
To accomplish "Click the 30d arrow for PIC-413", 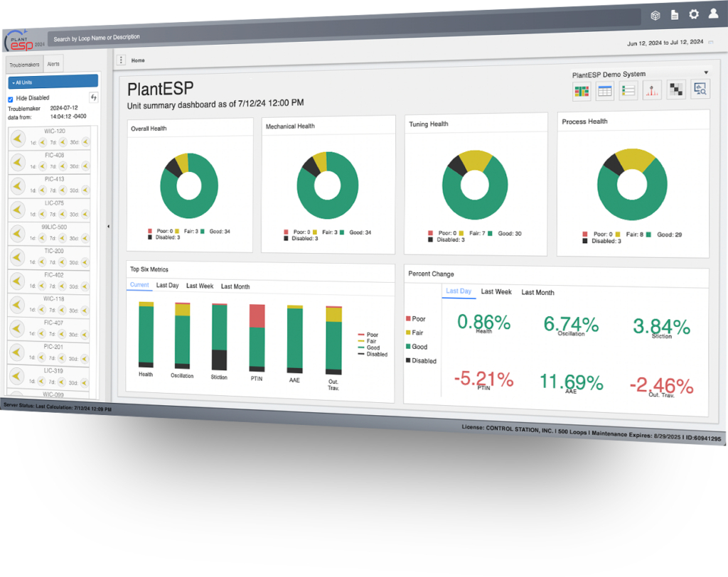I will coord(85,190).
